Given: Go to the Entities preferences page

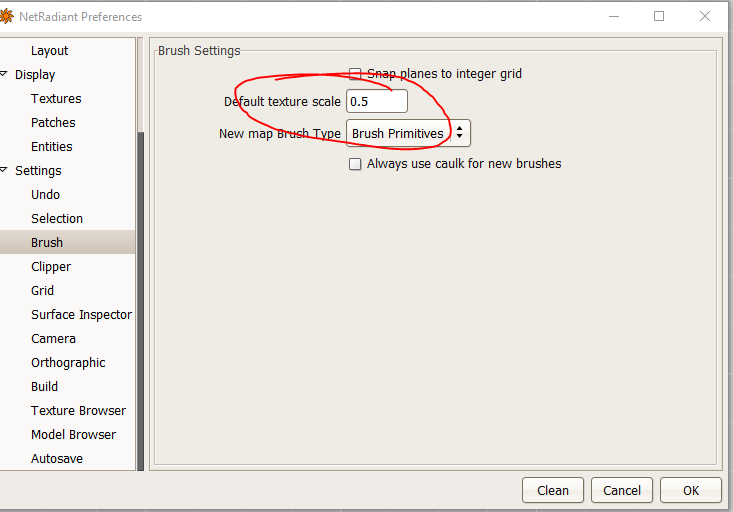Looking at the screenshot, I should pos(52,147).
